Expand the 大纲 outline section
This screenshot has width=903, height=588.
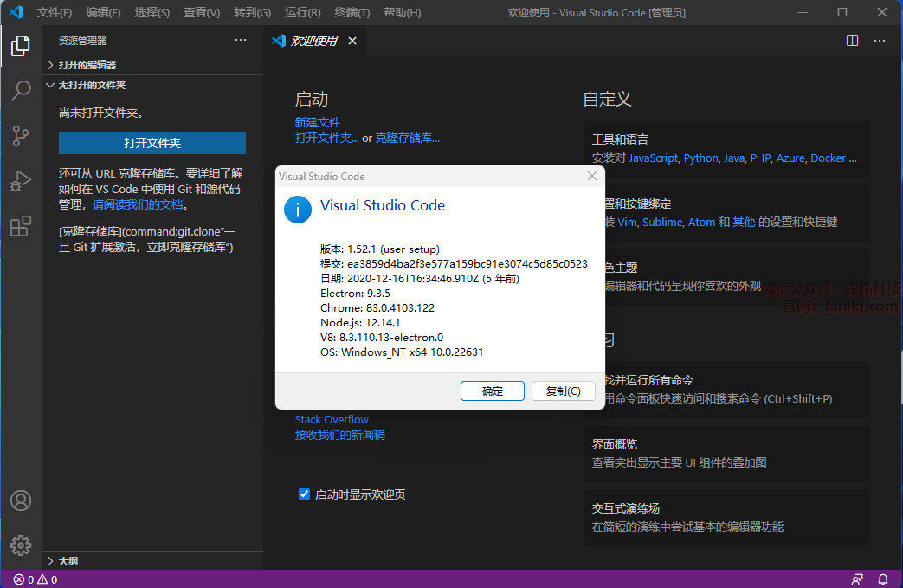pos(68,561)
